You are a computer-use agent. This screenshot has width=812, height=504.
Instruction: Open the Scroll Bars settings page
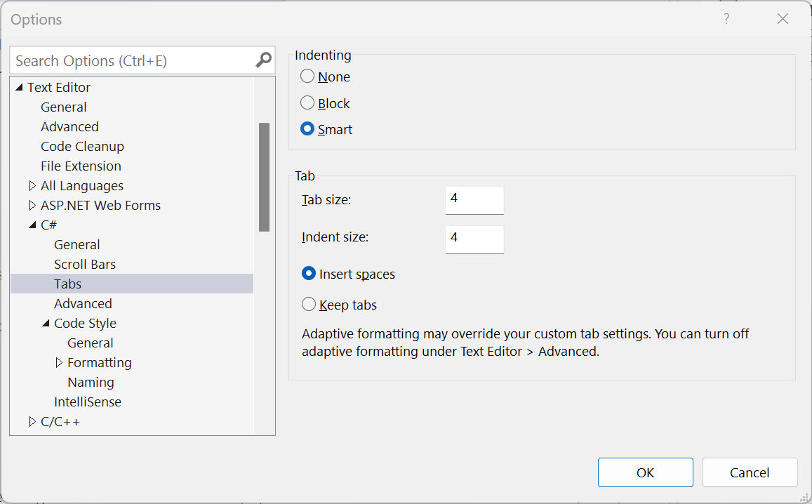click(84, 264)
